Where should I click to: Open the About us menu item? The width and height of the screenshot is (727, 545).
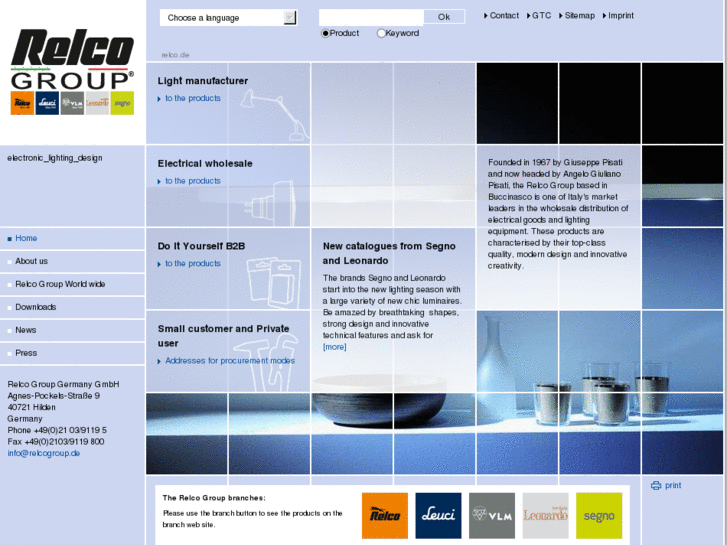(x=32, y=261)
